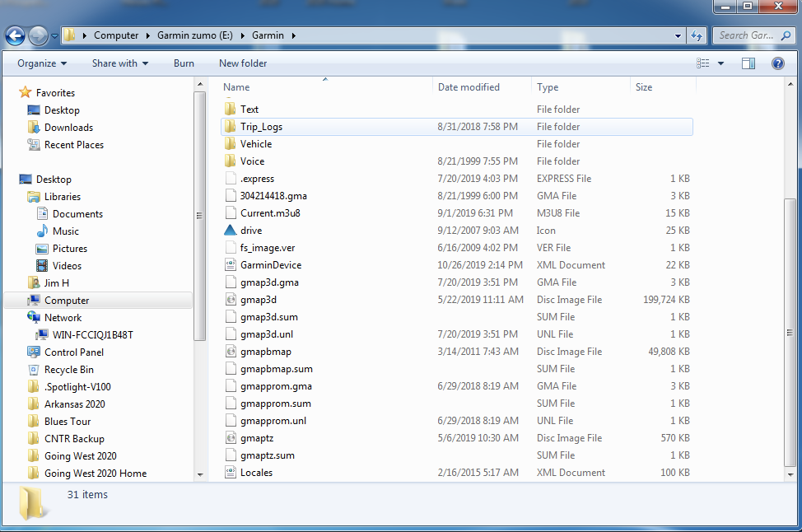
Task: Select the drive icon file
Action: 231,231
